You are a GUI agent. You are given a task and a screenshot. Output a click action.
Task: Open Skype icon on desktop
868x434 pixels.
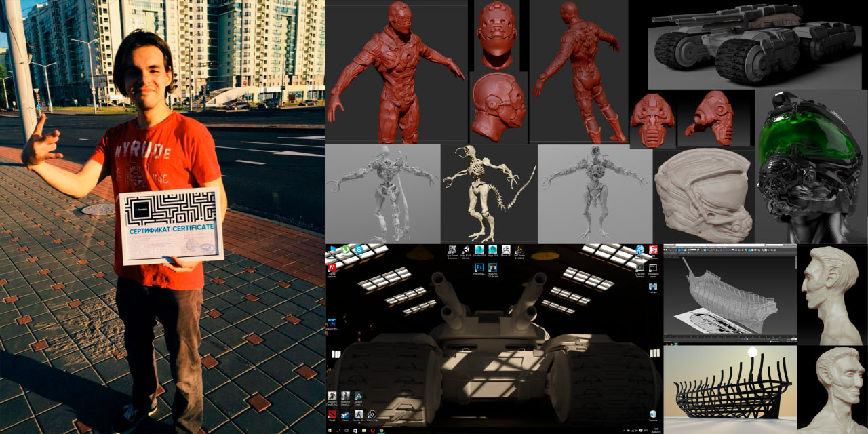[x=358, y=250]
